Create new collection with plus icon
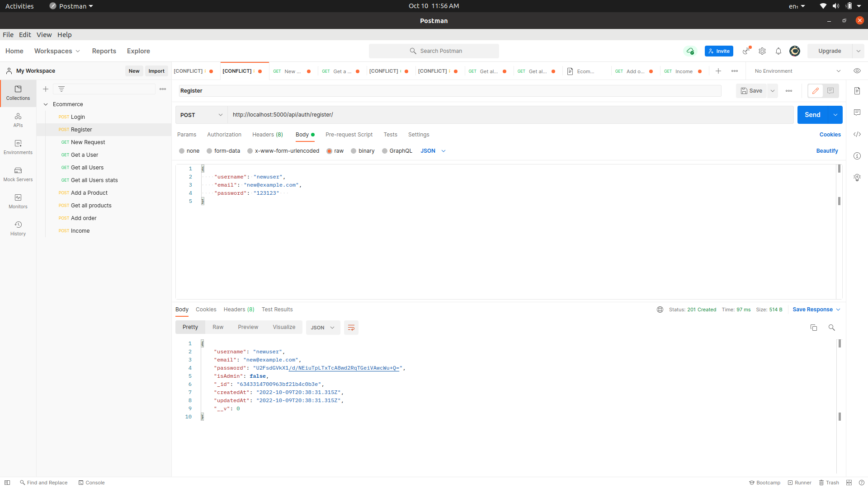The image size is (868, 488). (x=46, y=89)
